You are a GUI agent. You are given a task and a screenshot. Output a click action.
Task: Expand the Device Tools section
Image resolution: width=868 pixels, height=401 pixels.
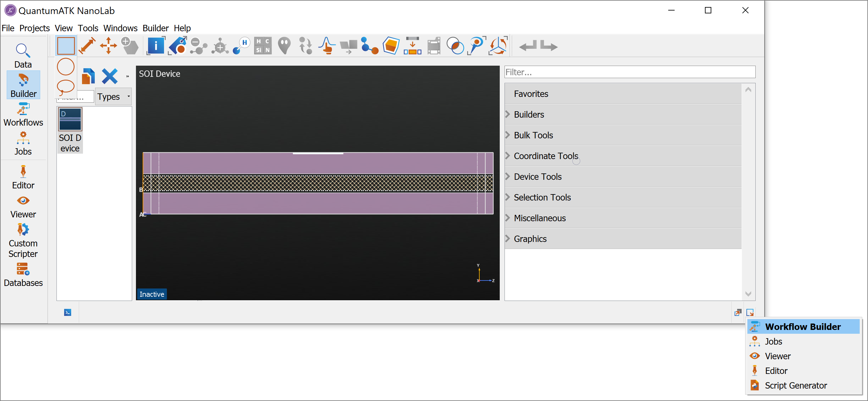[623, 176]
